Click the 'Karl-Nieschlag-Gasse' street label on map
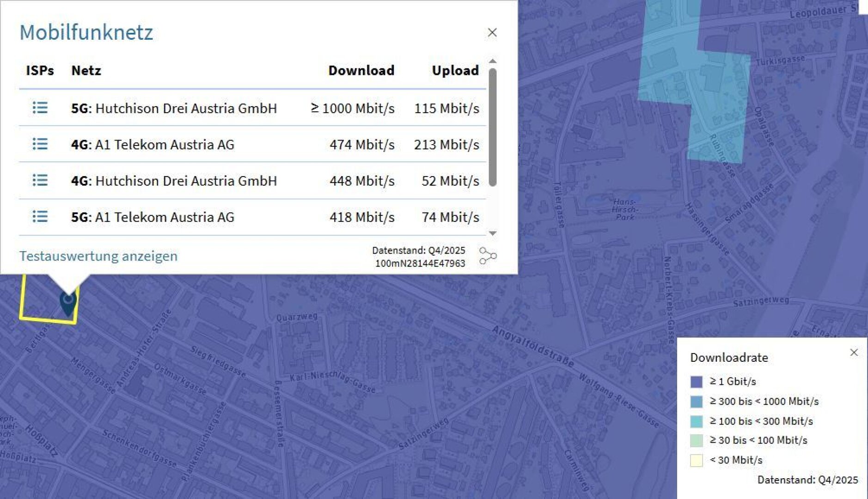The width and height of the screenshot is (868, 499). (333, 382)
